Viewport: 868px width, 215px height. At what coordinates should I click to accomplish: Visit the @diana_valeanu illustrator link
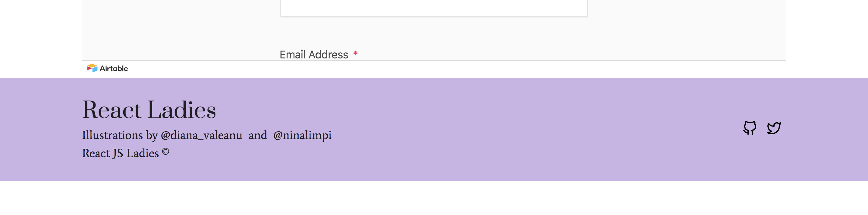(x=202, y=135)
